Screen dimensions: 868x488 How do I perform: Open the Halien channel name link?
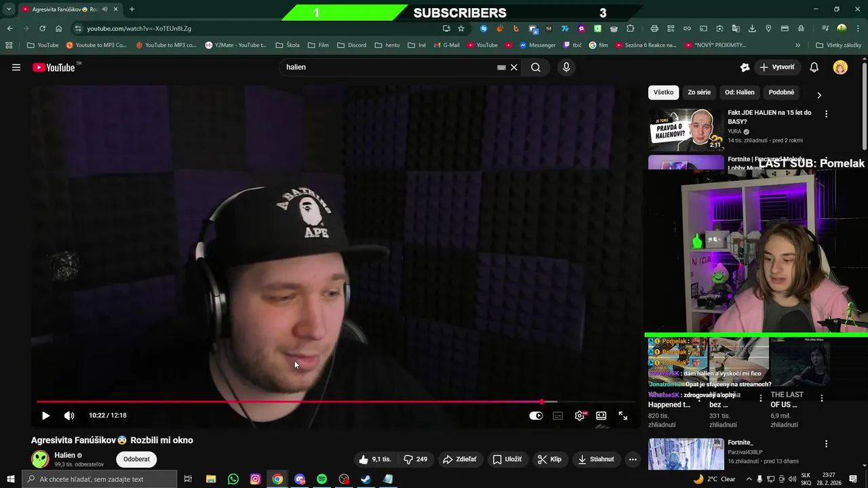click(64, 455)
